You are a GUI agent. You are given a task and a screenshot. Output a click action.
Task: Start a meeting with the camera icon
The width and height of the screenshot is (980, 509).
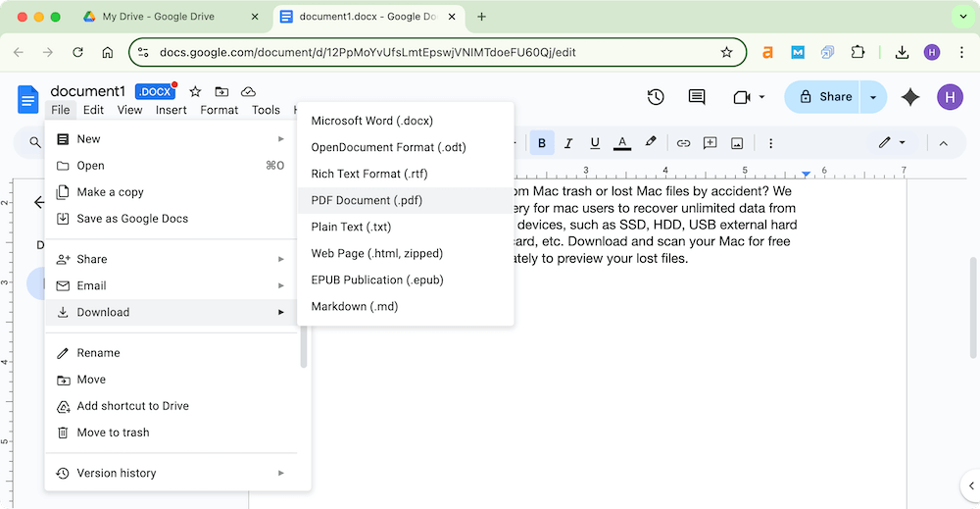point(742,97)
